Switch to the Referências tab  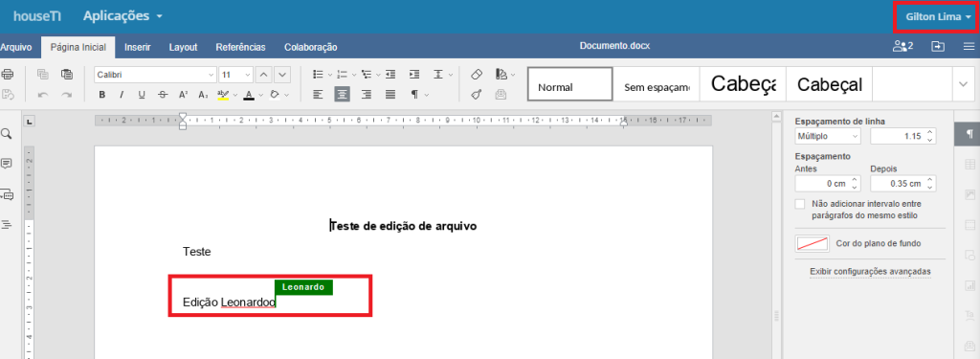tap(240, 47)
